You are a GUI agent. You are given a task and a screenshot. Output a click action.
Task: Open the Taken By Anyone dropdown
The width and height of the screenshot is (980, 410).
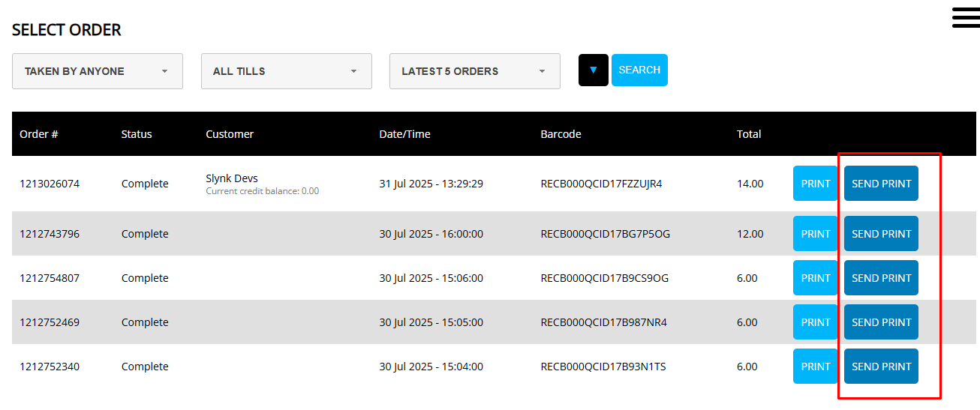[98, 71]
